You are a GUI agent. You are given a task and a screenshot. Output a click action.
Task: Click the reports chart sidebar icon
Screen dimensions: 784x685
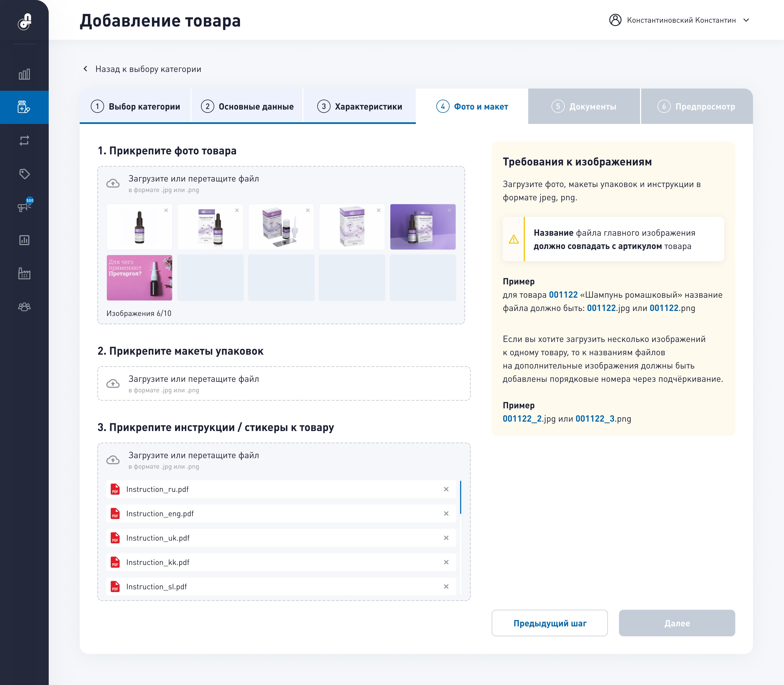[x=24, y=240]
